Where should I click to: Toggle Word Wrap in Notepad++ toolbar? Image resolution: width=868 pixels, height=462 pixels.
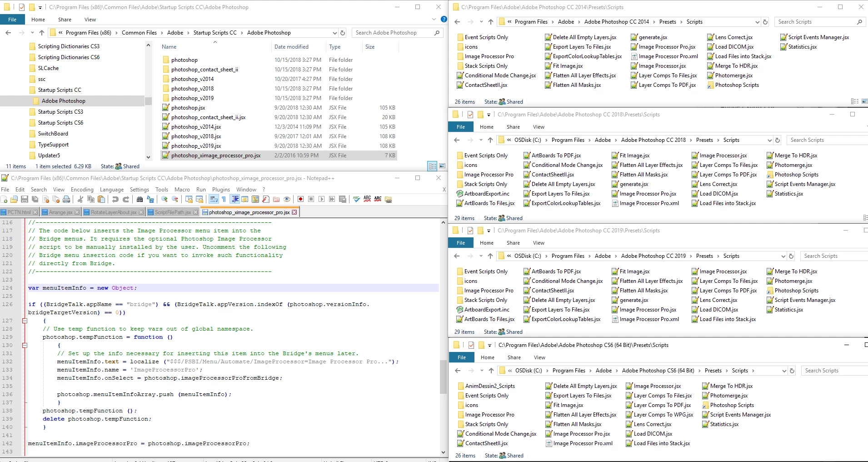[x=214, y=199]
